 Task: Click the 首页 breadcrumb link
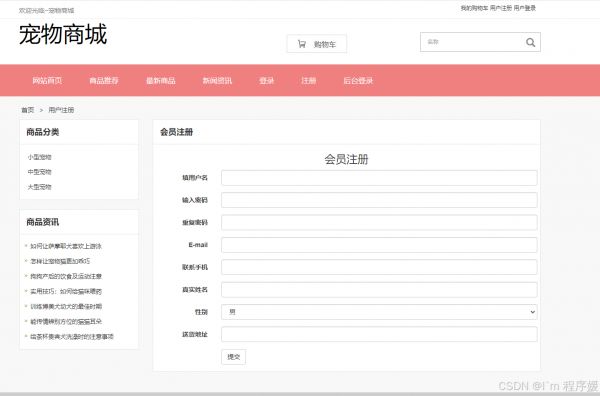tap(28, 110)
